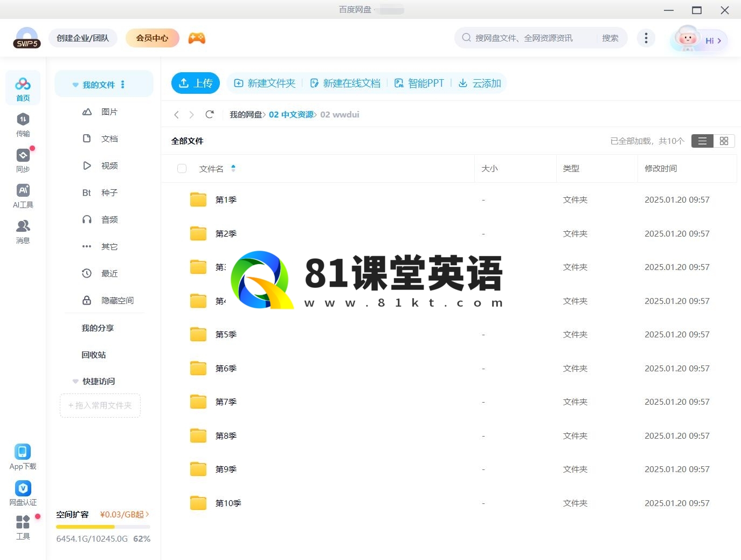741x560 pixels.
Task: Select 视频 category in left menu
Action: click(x=109, y=166)
